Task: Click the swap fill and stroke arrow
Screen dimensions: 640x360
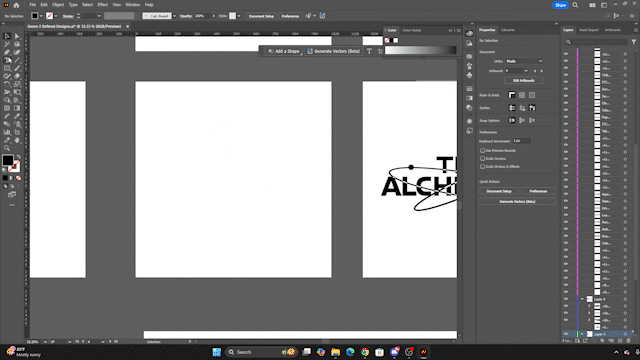Action: (x=18, y=157)
